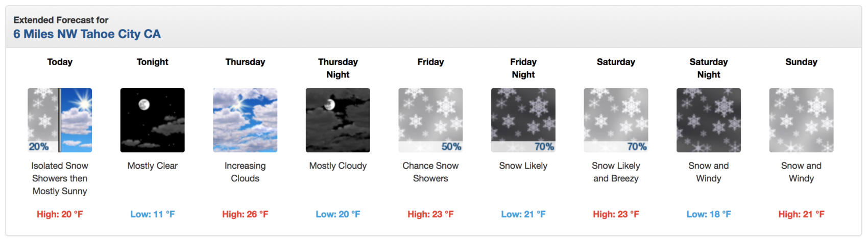This screenshot has height=239, width=868.
Task: Click the Sunday day label
Action: (801, 62)
